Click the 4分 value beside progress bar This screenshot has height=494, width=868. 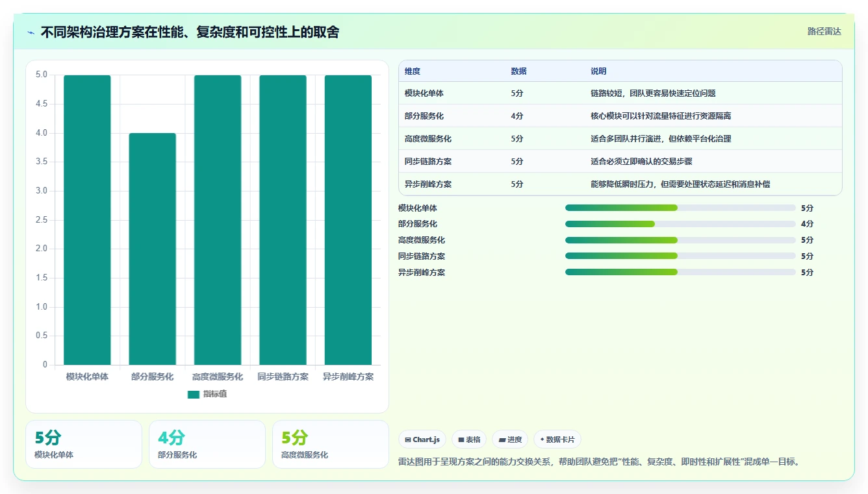pyautogui.click(x=807, y=224)
